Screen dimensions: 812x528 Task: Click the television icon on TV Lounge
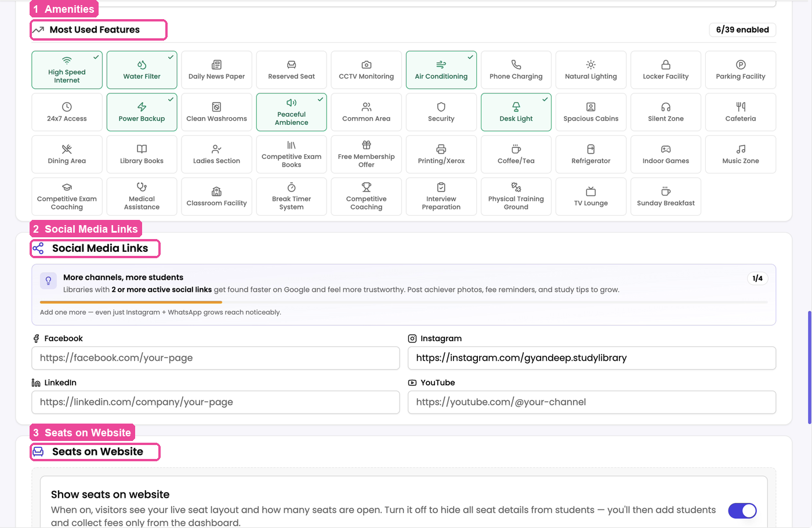(591, 192)
